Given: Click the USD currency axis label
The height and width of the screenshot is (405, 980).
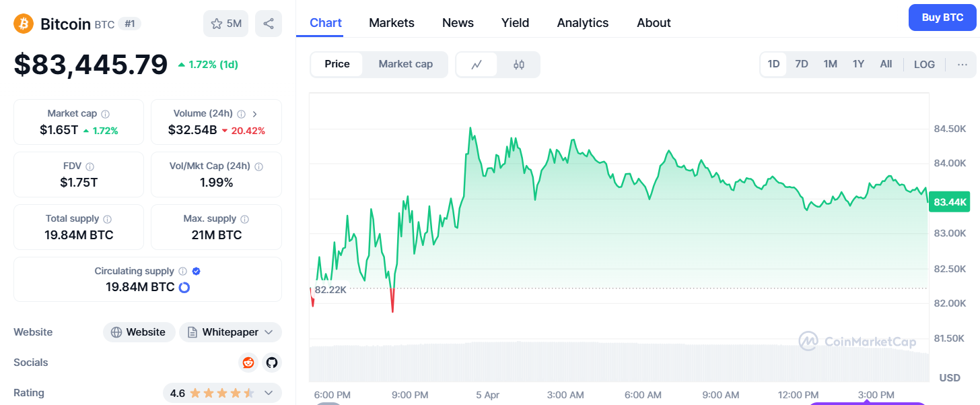Looking at the screenshot, I should point(950,377).
